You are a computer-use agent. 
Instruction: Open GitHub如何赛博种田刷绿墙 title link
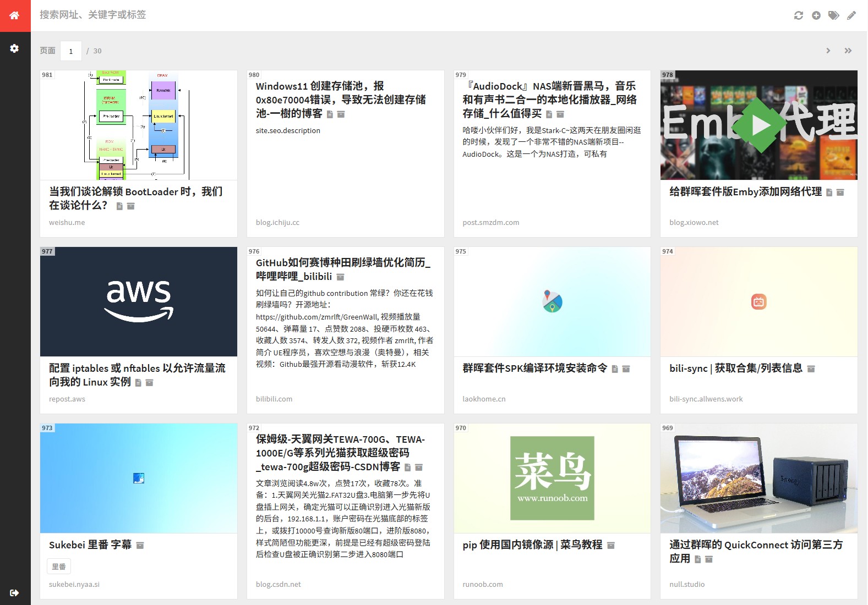pyautogui.click(x=343, y=269)
